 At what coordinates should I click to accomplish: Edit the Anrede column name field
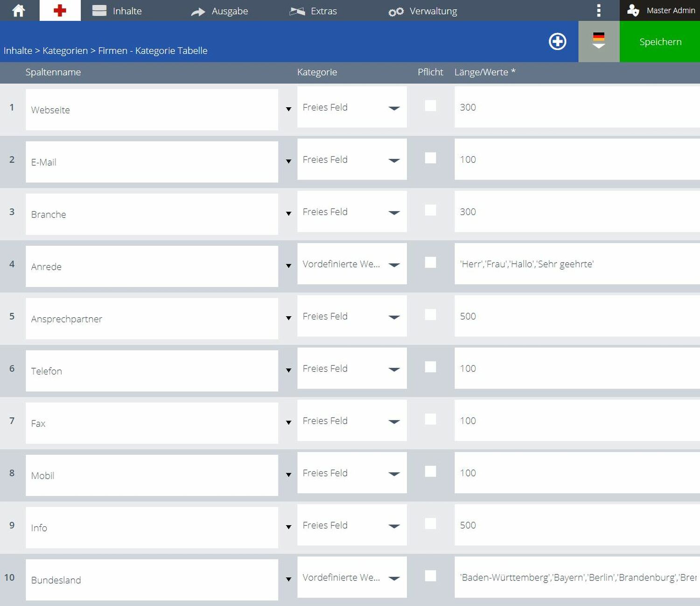pyautogui.click(x=152, y=266)
